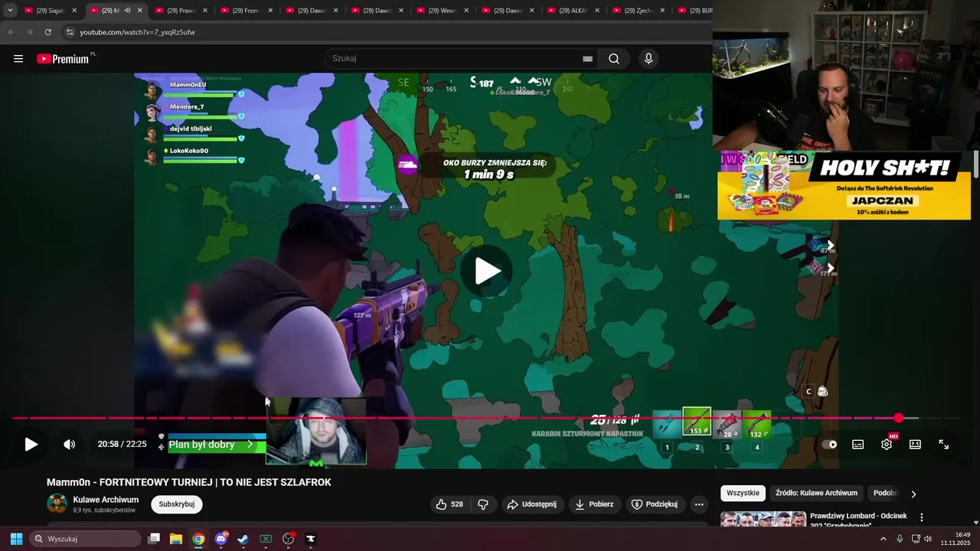Image resolution: width=980 pixels, height=551 pixels.
Task: Toggle subtitles captions button
Action: (x=858, y=445)
